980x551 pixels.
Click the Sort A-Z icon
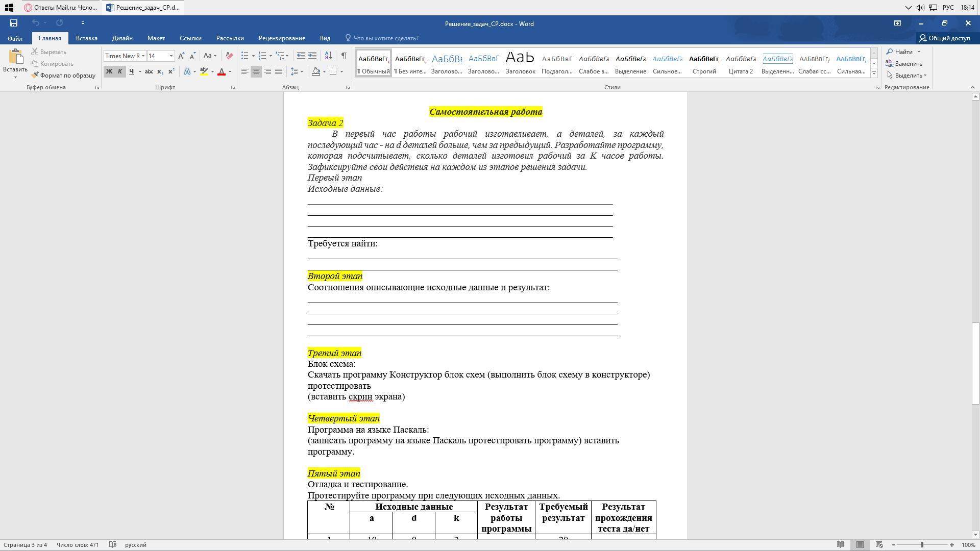(328, 56)
